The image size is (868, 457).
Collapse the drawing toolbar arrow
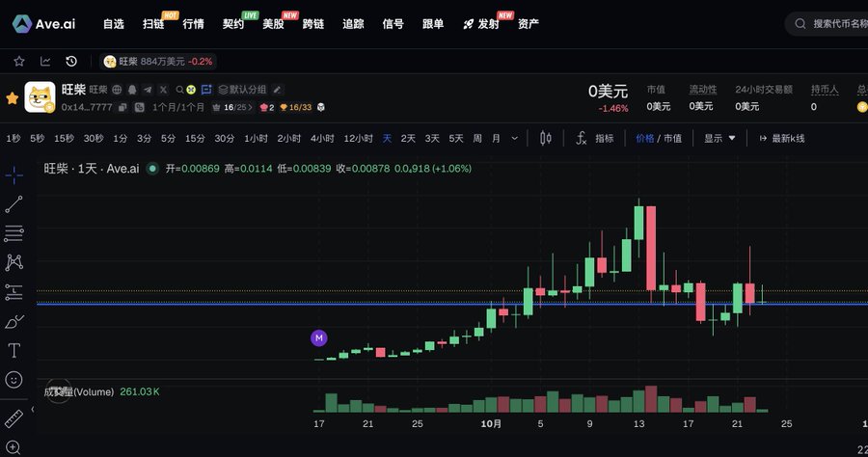coord(32,410)
